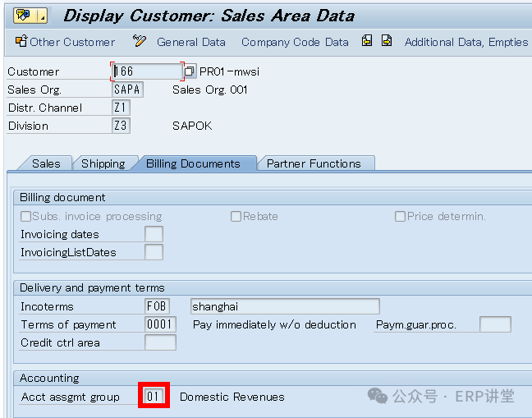Toggle Subs. invoice processing checkbox
This screenshot has height=418, width=532.
(x=26, y=217)
